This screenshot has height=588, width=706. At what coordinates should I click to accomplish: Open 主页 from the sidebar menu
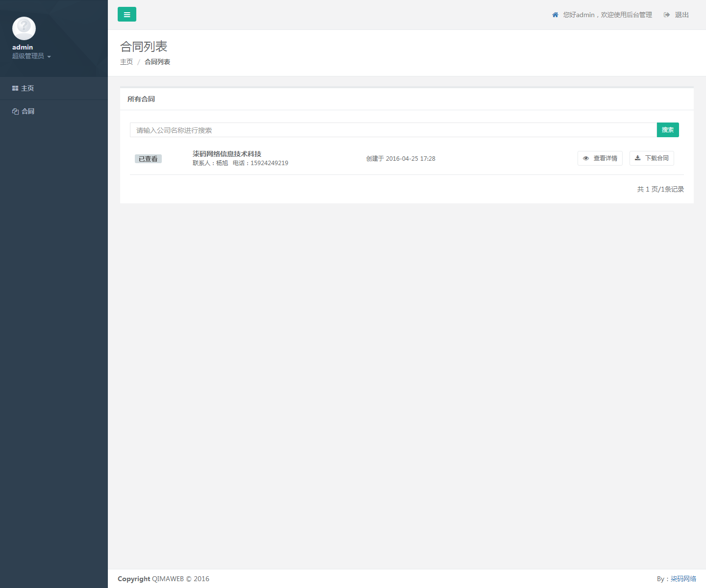coord(27,88)
